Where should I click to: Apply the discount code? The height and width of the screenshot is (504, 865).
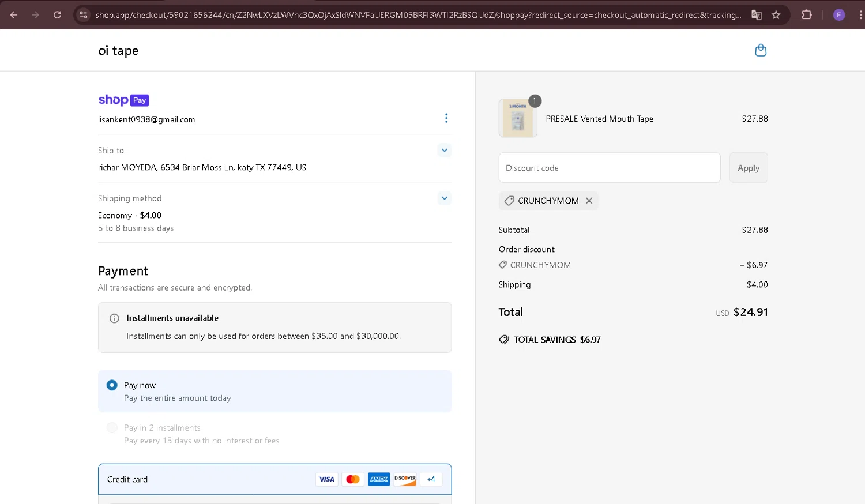coord(749,168)
